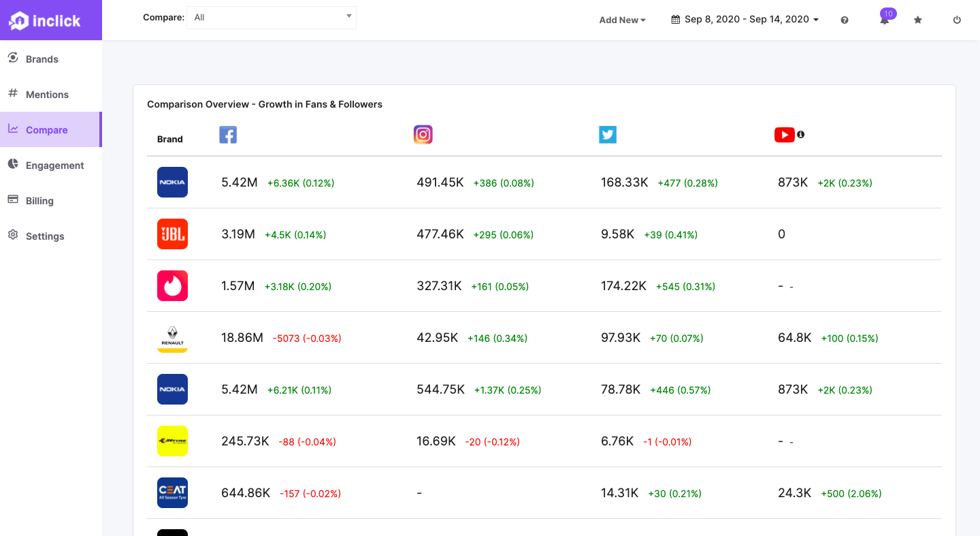Image resolution: width=980 pixels, height=536 pixels.
Task: Click the Brand column header
Action: point(170,139)
